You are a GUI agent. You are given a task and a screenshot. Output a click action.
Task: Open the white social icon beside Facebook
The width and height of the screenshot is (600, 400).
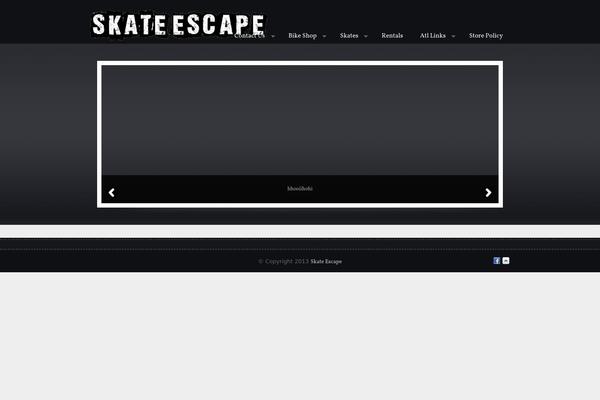(x=506, y=261)
